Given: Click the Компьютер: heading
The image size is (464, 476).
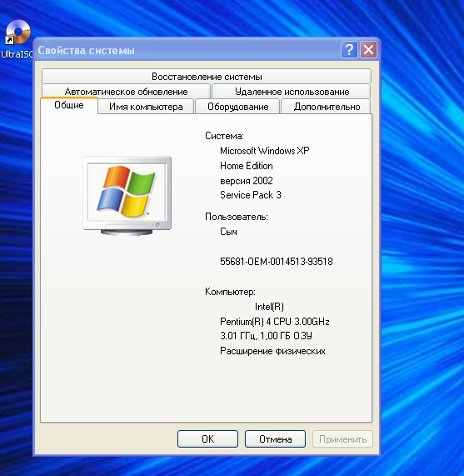Looking at the screenshot, I should (230, 292).
